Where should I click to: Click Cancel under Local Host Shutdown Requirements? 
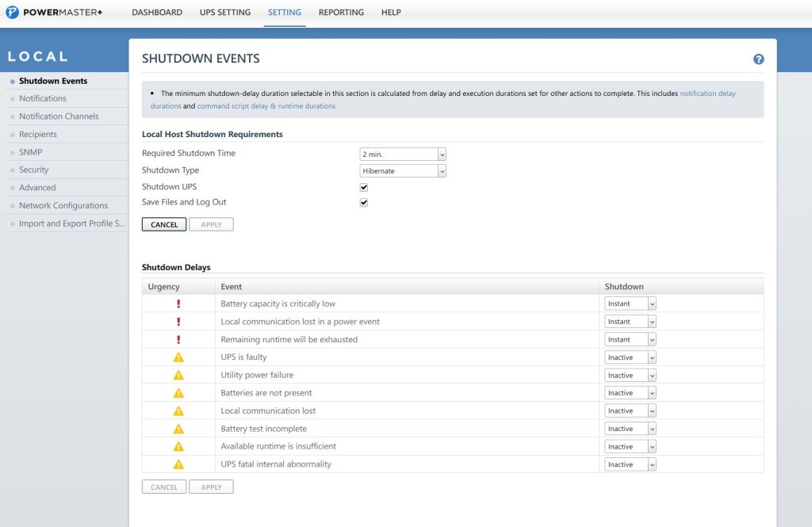tap(164, 225)
